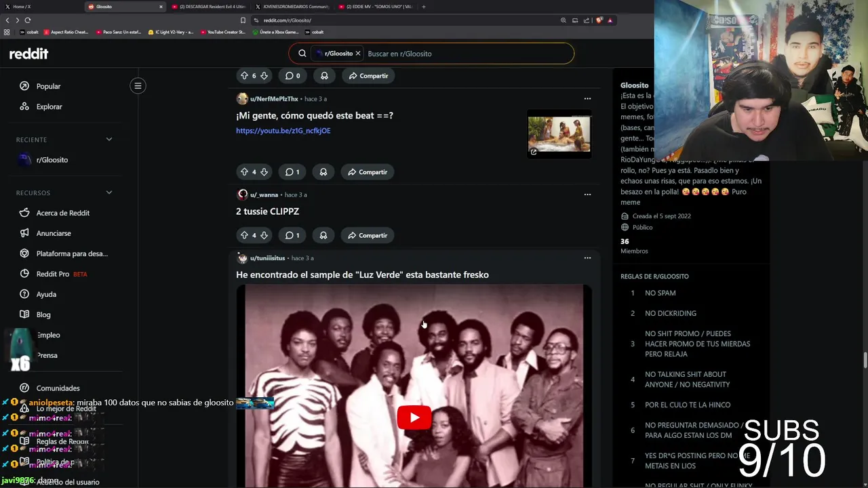The height and width of the screenshot is (488, 868).
Task: Collapse the RECURSOS section
Action: point(108,192)
